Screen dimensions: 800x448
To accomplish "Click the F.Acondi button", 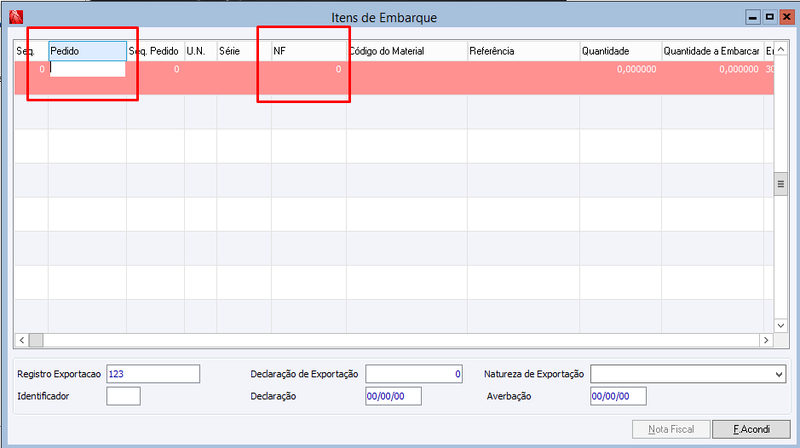I will point(751,429).
